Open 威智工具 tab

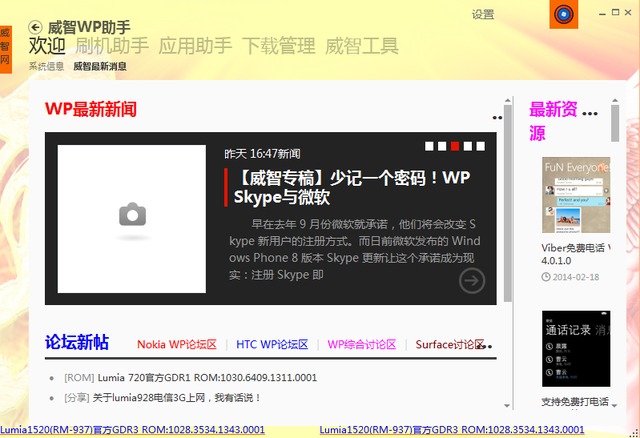[362, 45]
